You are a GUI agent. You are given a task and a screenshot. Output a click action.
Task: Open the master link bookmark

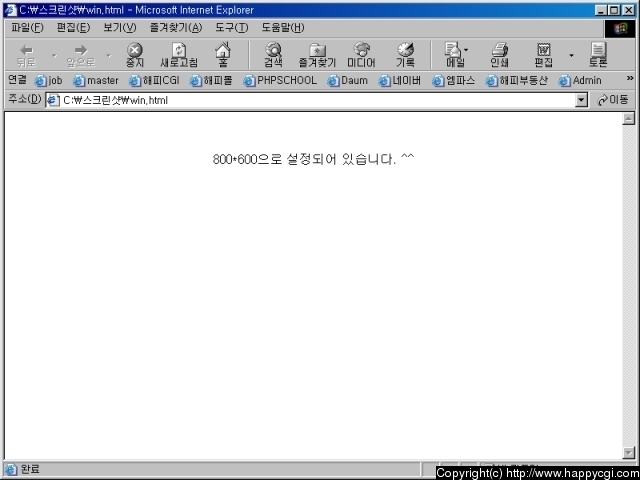96,81
